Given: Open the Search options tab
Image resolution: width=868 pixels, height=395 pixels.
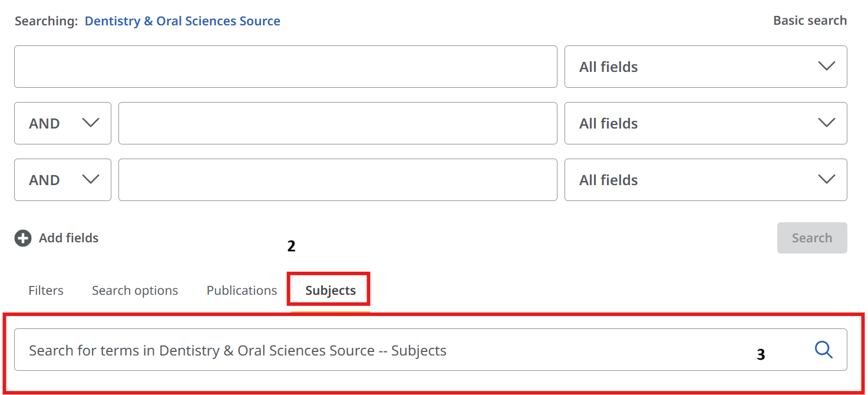Looking at the screenshot, I should coord(135,291).
